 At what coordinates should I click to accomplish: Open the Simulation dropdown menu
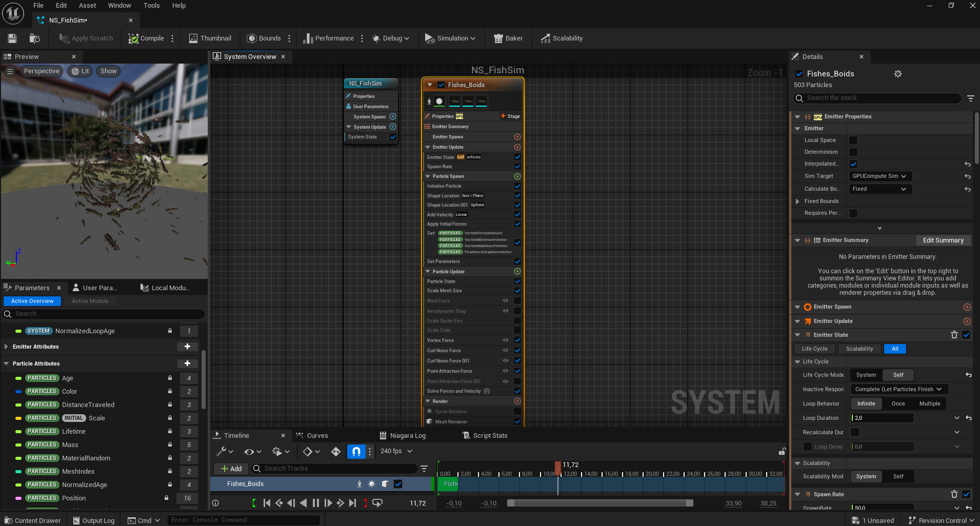(x=450, y=38)
